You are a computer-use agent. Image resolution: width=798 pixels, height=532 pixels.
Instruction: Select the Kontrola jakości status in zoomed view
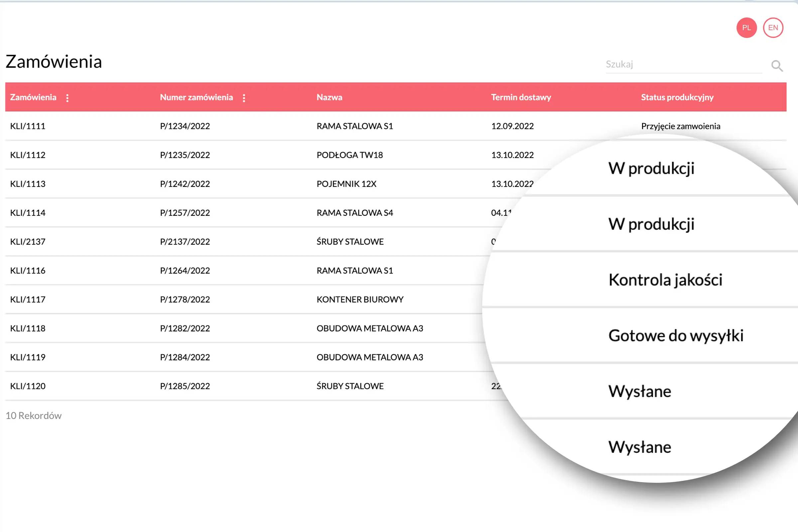(666, 280)
